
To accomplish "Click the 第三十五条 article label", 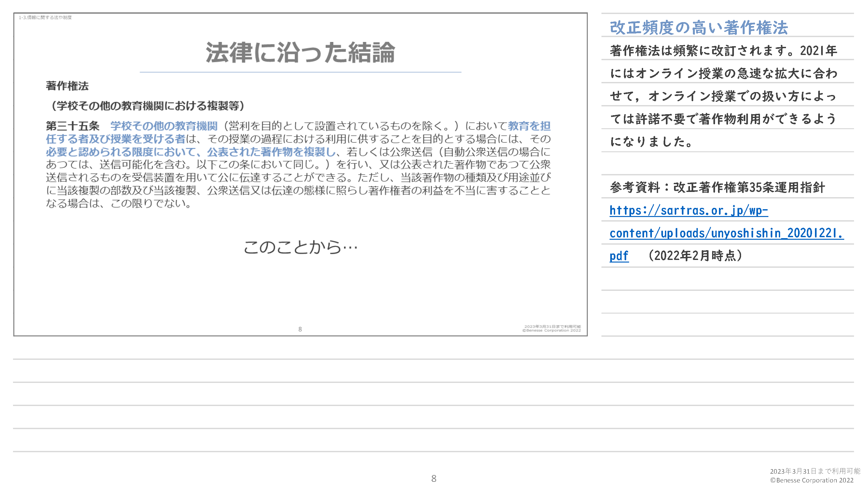I will [x=73, y=126].
